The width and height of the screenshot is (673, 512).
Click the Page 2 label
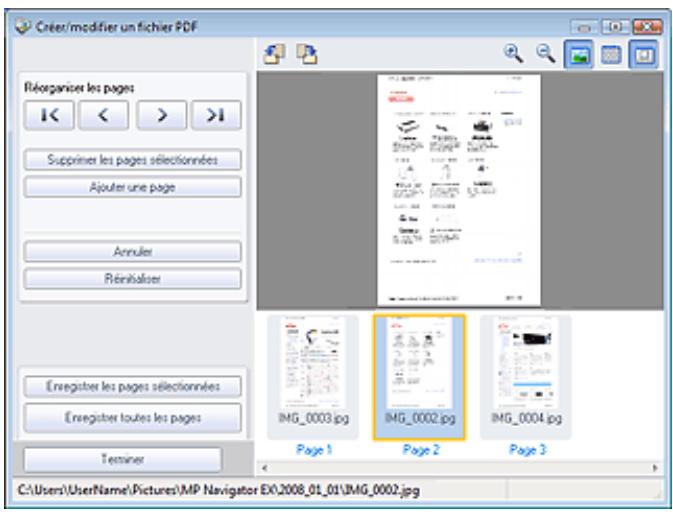(x=421, y=450)
